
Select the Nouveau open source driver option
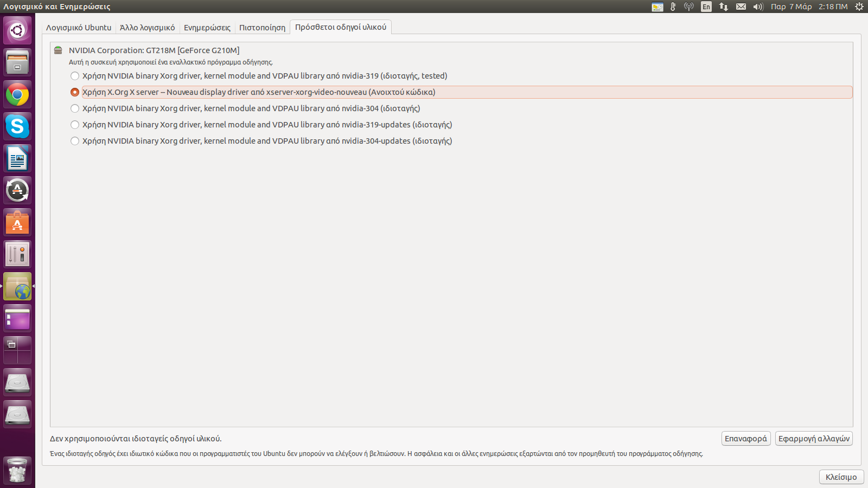[461, 92]
